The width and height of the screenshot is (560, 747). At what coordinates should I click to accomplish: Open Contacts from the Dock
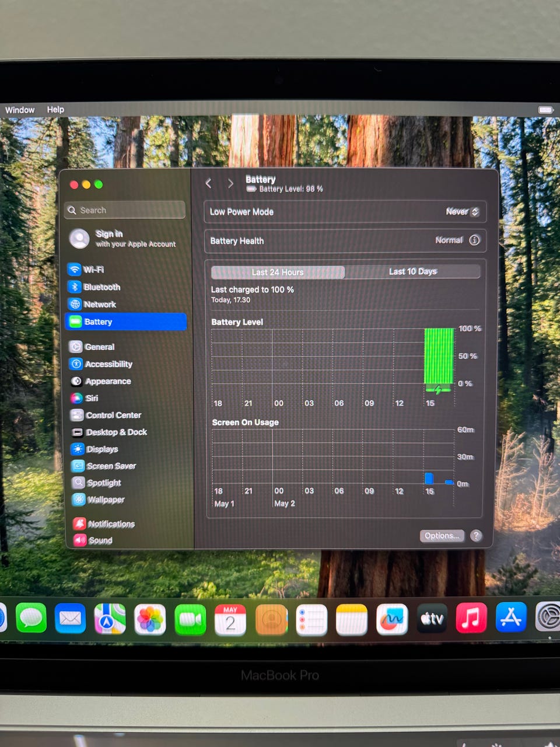(x=271, y=620)
